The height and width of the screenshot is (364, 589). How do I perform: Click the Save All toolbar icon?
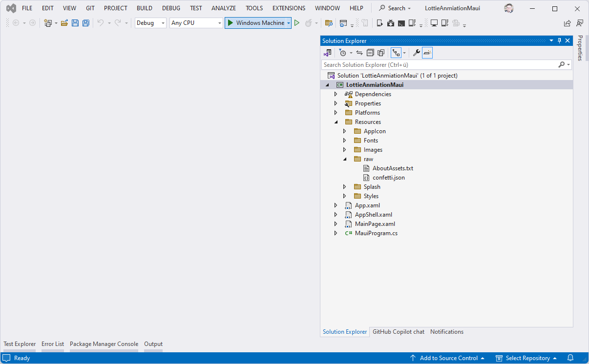tap(86, 23)
